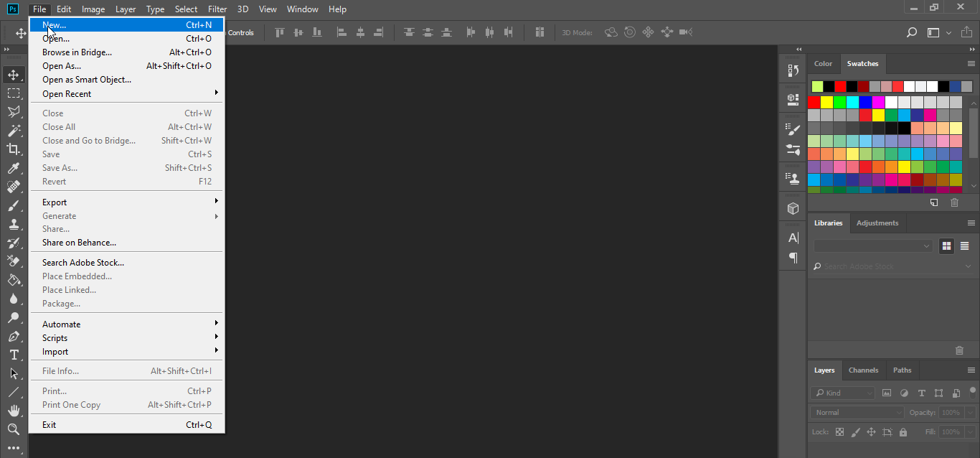Viewport: 980px width, 458px height.
Task: Select the Move tool in the toolbar
Action: click(14, 75)
